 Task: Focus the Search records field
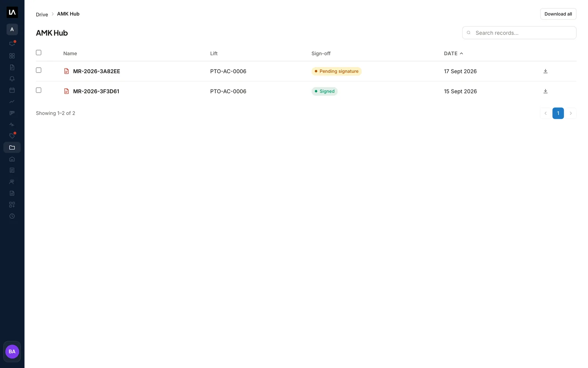[x=519, y=33]
